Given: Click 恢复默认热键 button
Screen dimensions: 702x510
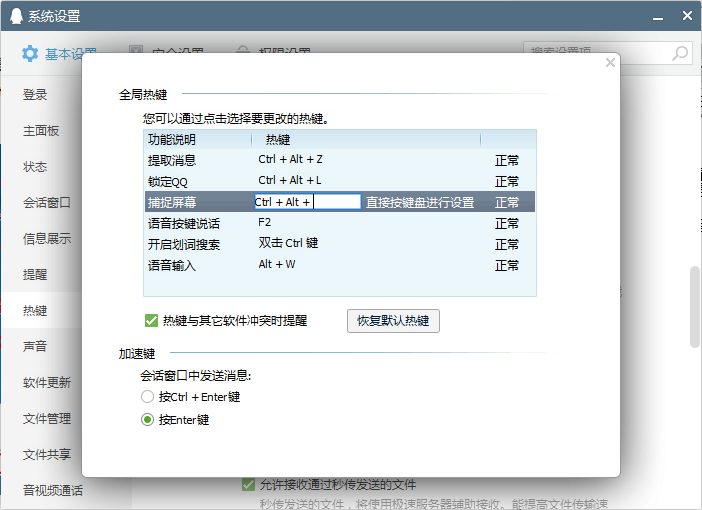Looking at the screenshot, I should 393,321.
